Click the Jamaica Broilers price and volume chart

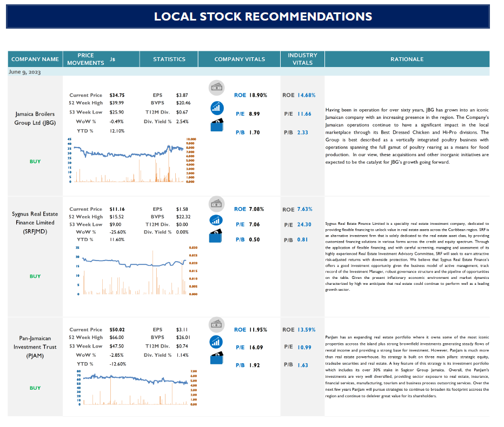coord(131,161)
